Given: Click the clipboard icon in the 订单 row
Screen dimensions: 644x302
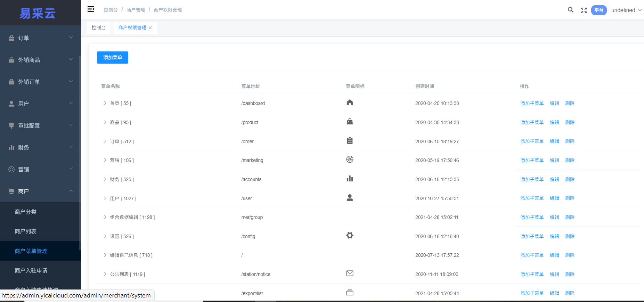Looking at the screenshot, I should tap(350, 141).
